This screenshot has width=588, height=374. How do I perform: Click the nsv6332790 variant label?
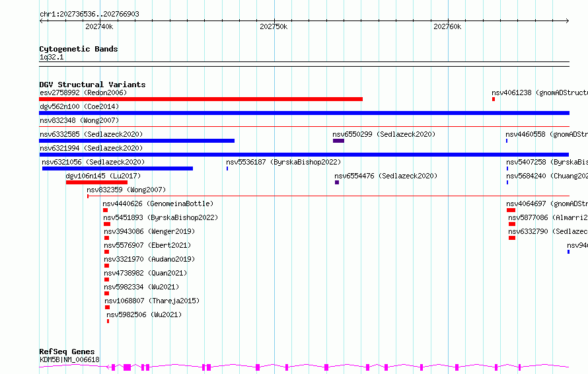click(548, 231)
